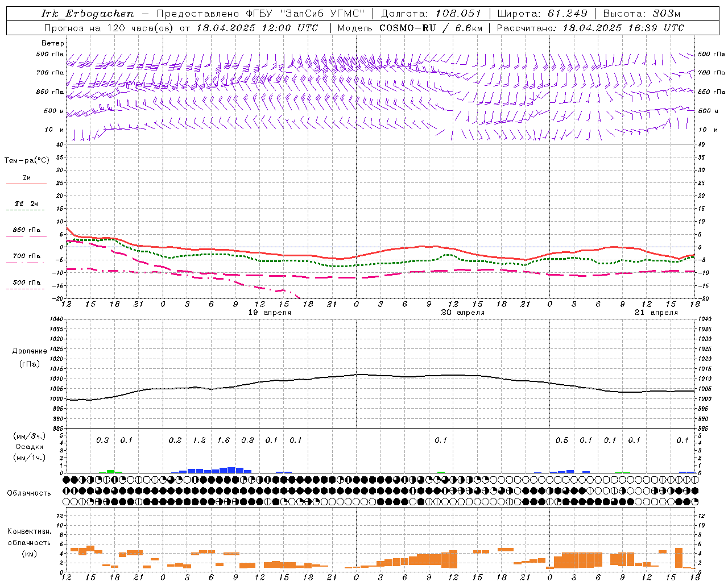Click the Конвективн. convective cloud label

click(x=29, y=531)
